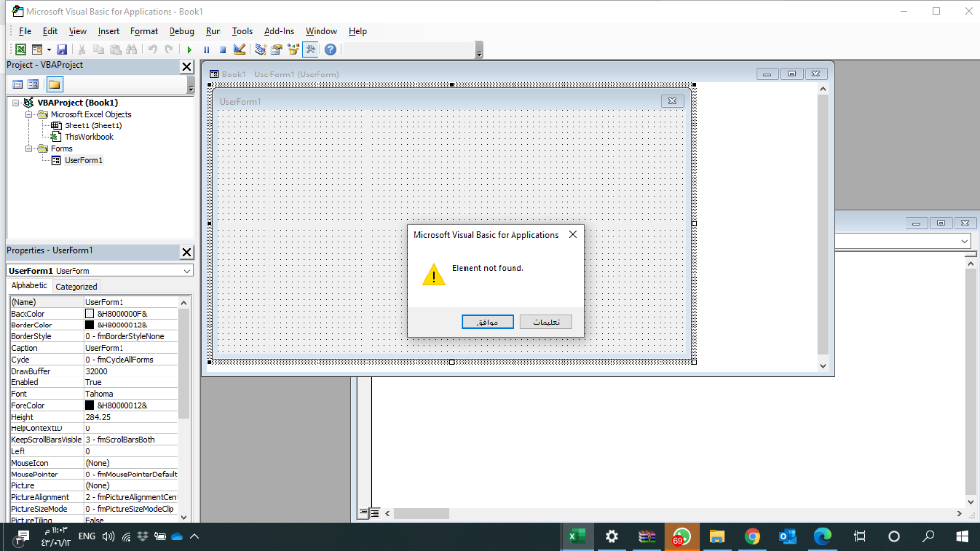This screenshot has height=551, width=980.
Task: Select Sheet1 (Sheet1) in project tree
Action: 93,125
